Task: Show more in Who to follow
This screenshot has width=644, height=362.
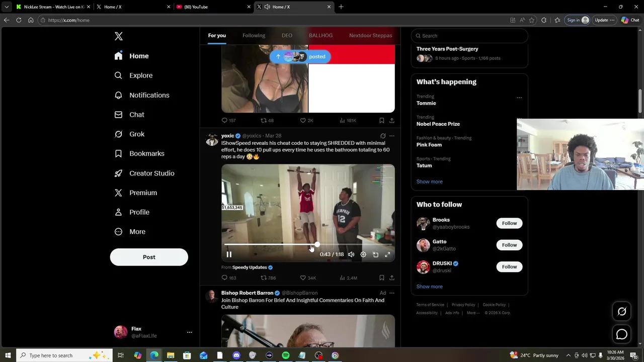Action: (430, 287)
